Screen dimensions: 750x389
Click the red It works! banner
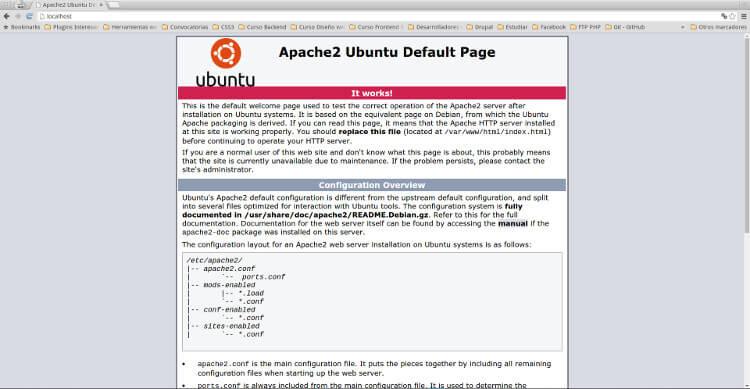coord(372,93)
